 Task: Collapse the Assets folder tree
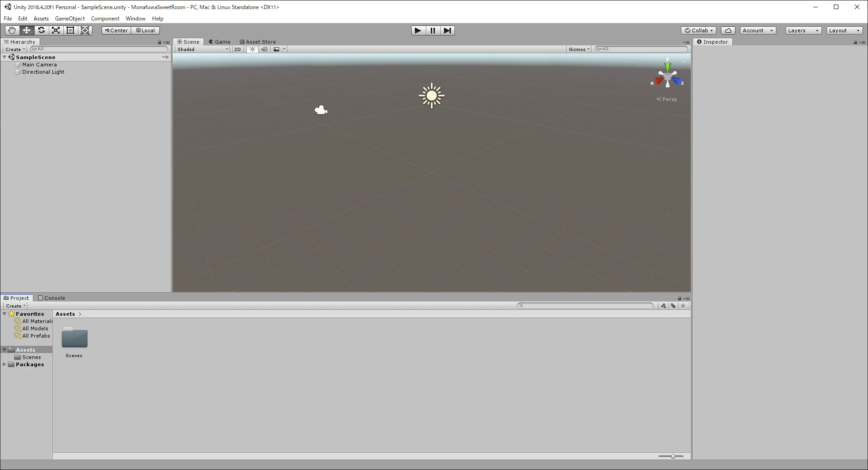pos(5,350)
